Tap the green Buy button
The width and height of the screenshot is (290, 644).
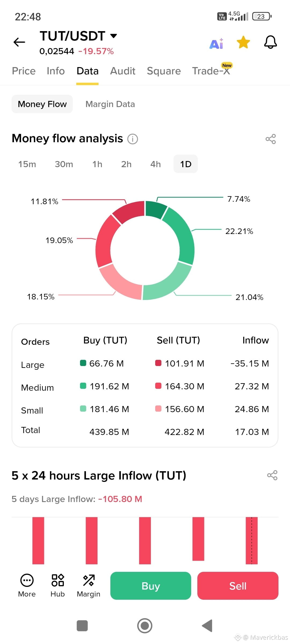pos(151,586)
